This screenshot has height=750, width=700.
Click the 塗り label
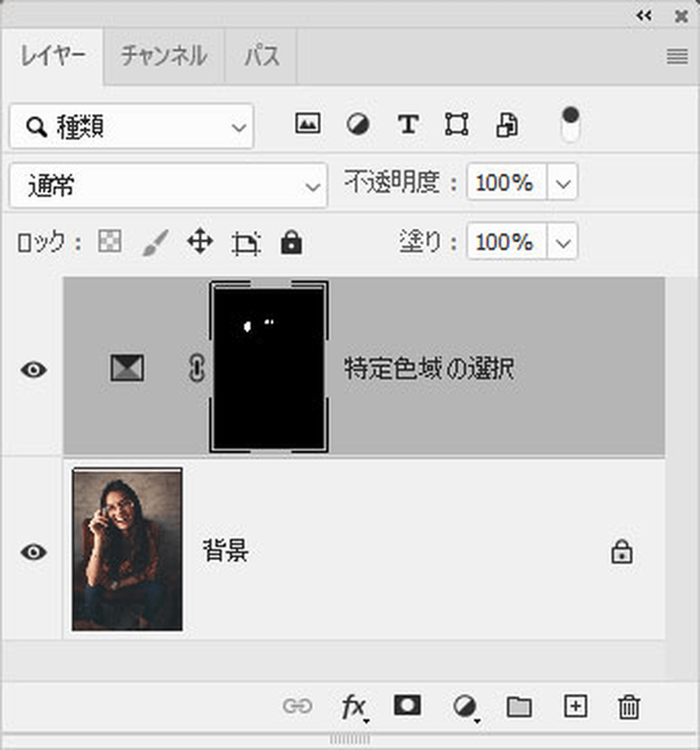point(421,241)
